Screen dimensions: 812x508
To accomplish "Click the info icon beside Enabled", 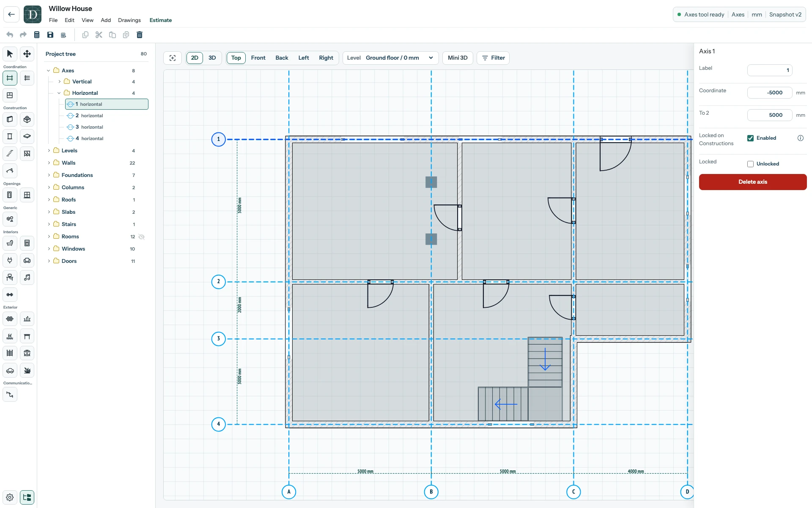I will coord(801,138).
